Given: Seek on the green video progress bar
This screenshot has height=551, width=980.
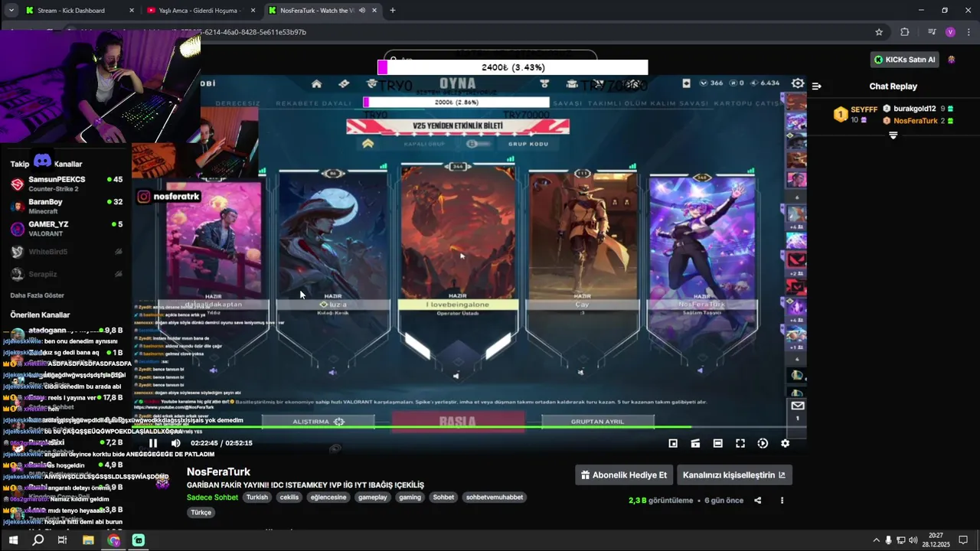Looking at the screenshot, I should pos(469,427).
